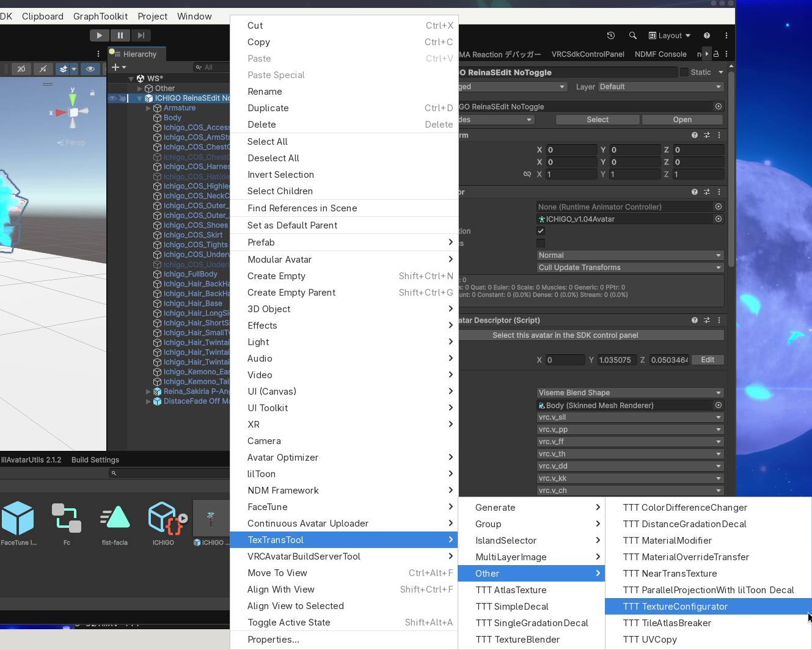Open Animator component presets icon

707,192
